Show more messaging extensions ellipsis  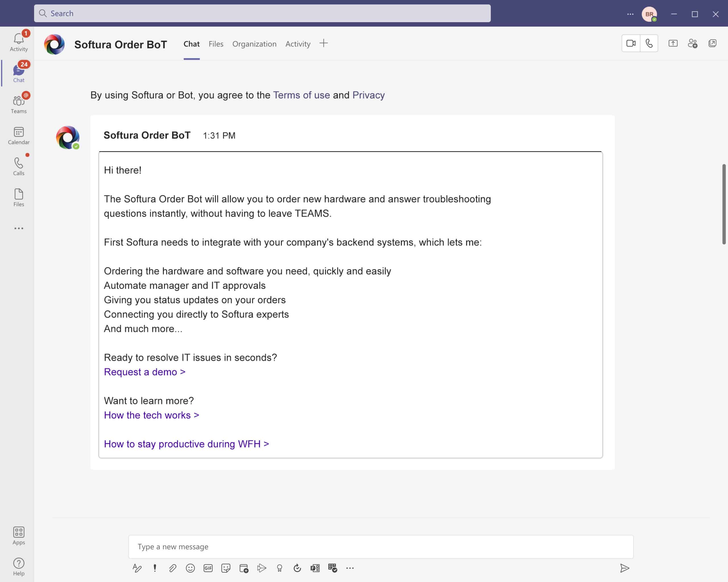[x=350, y=568]
